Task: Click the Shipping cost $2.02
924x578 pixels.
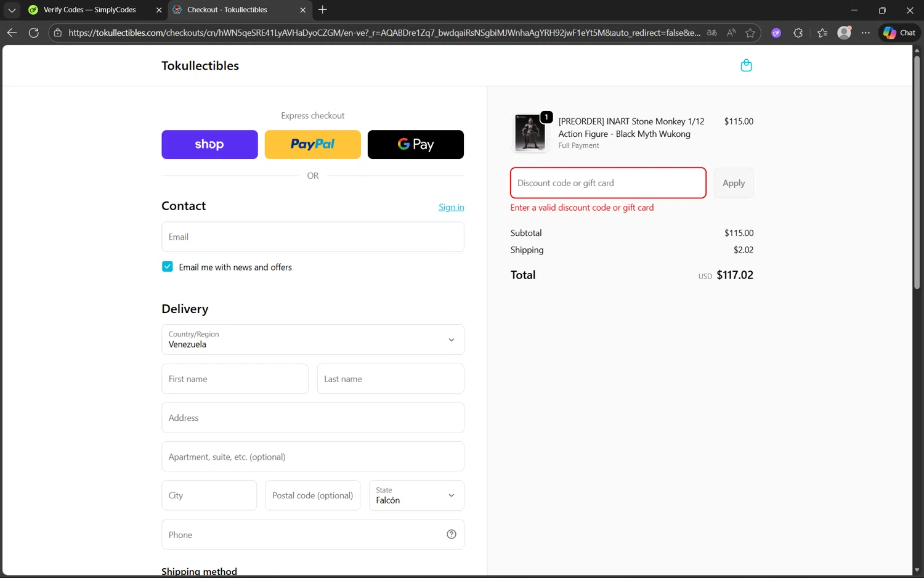Action: coord(744,250)
